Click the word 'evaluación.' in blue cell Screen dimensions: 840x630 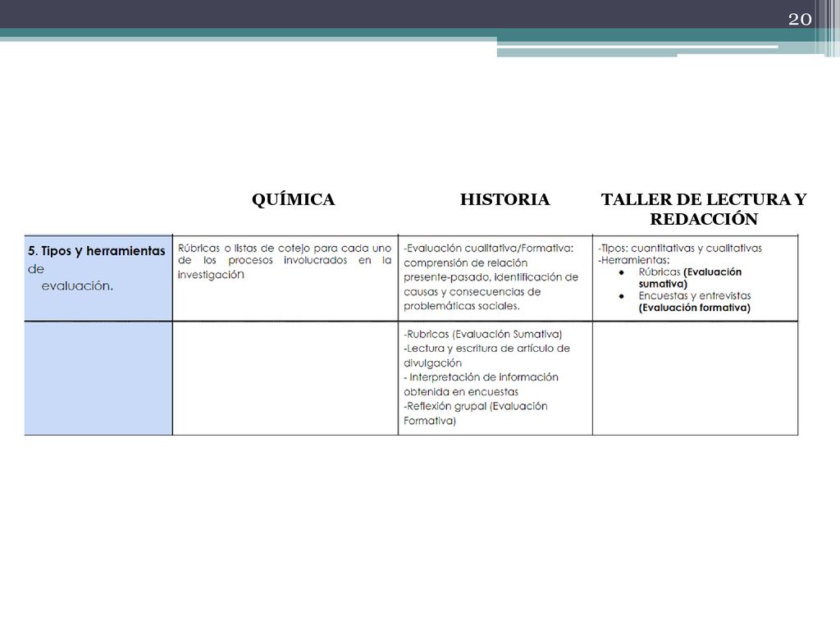point(77,286)
